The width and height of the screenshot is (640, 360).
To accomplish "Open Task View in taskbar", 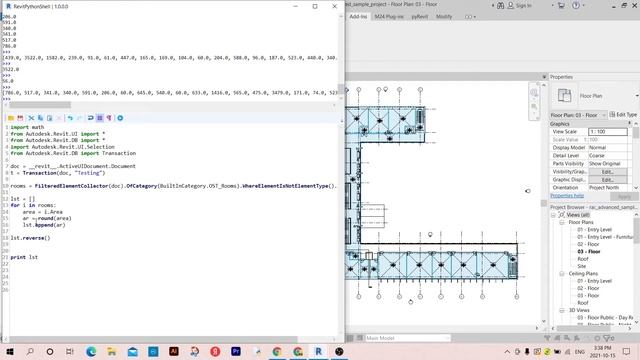I will pos(70,352).
